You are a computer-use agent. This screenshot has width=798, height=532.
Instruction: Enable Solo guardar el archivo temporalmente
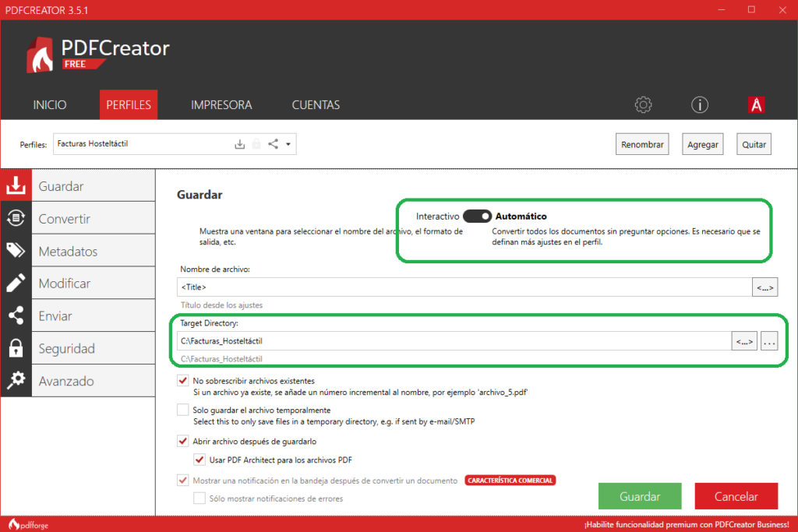pyautogui.click(x=183, y=410)
